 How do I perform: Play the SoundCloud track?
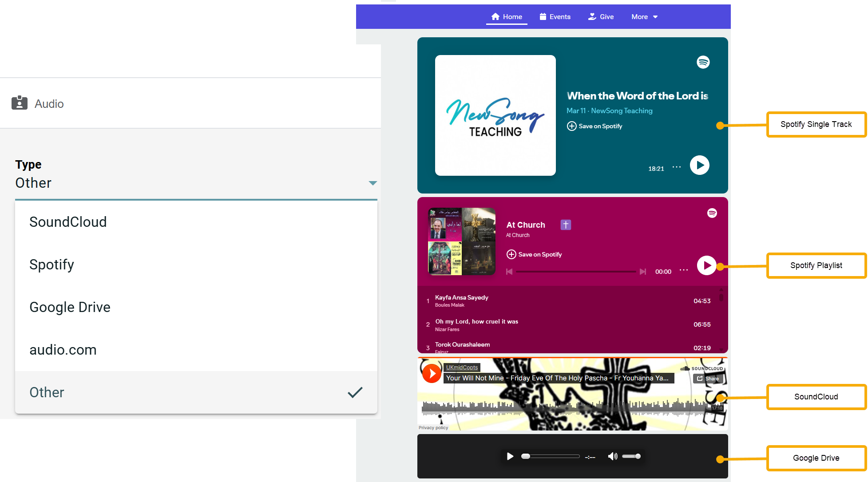click(432, 373)
